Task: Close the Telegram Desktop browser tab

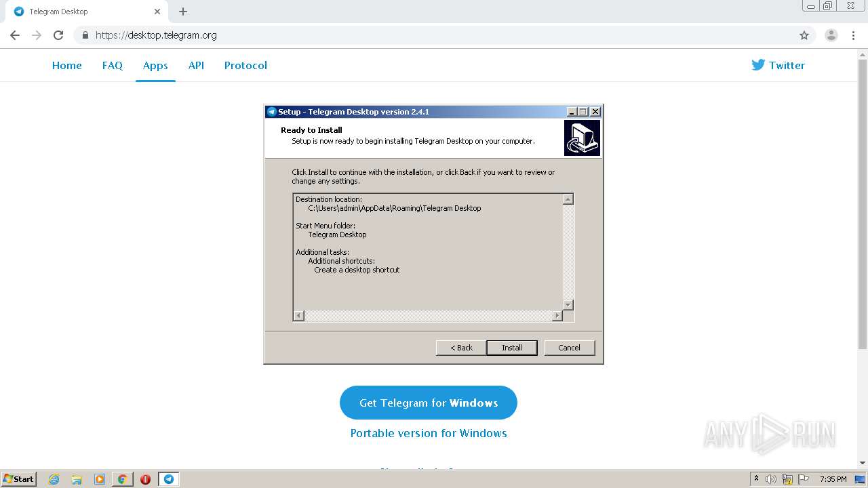Action: (x=157, y=12)
